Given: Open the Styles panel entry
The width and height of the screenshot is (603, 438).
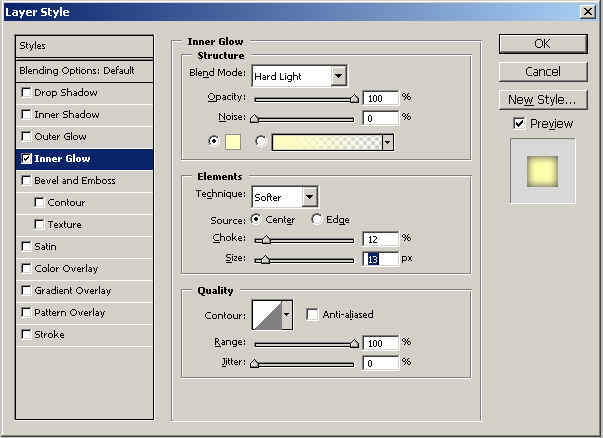Looking at the screenshot, I should click(x=84, y=46).
